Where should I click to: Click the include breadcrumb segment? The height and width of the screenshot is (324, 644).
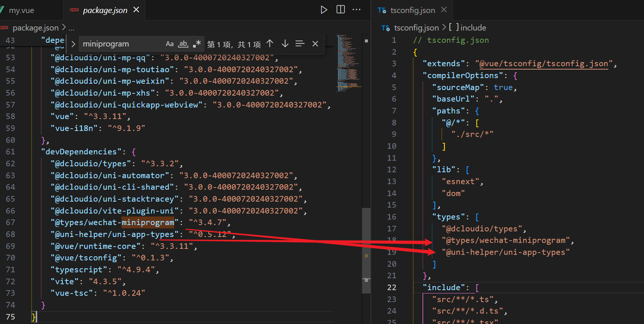pos(473,28)
